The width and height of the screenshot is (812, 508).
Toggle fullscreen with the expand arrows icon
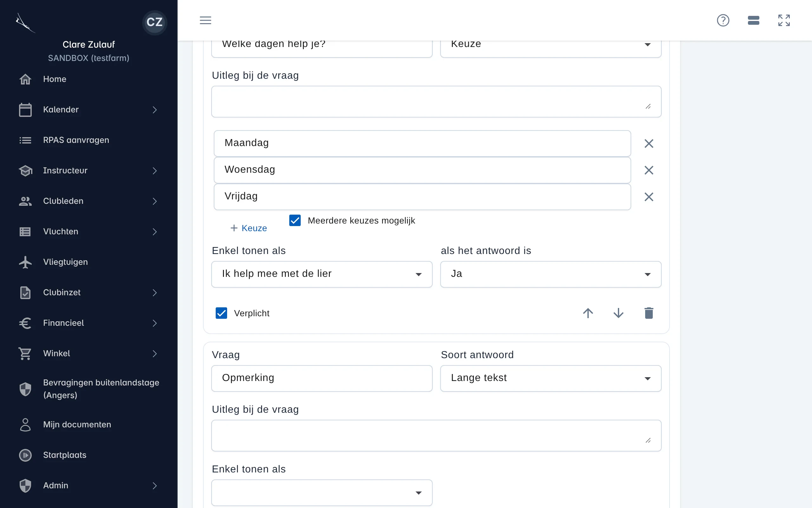784,20
